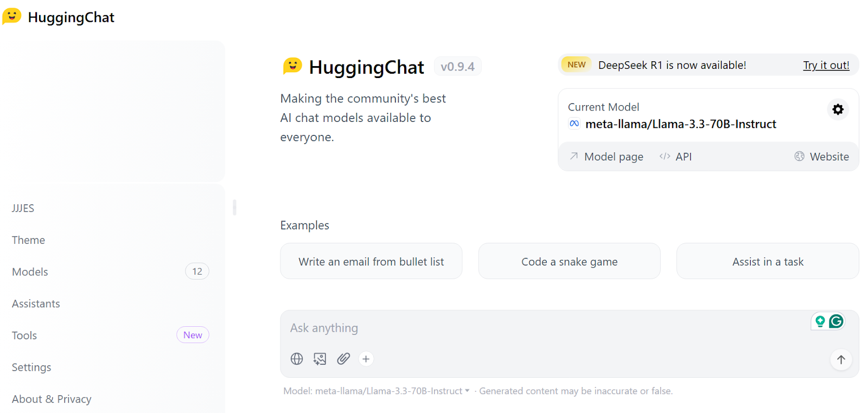Click the plus icon to add more tools

pyautogui.click(x=366, y=358)
